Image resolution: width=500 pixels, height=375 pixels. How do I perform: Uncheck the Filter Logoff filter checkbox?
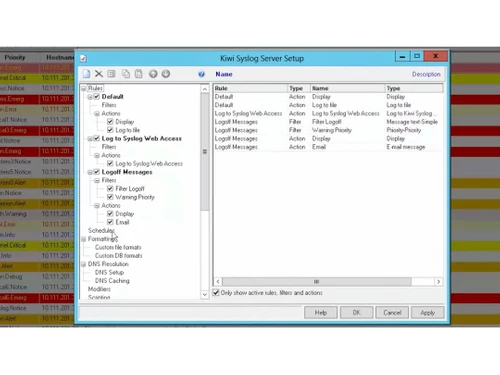tap(110, 189)
